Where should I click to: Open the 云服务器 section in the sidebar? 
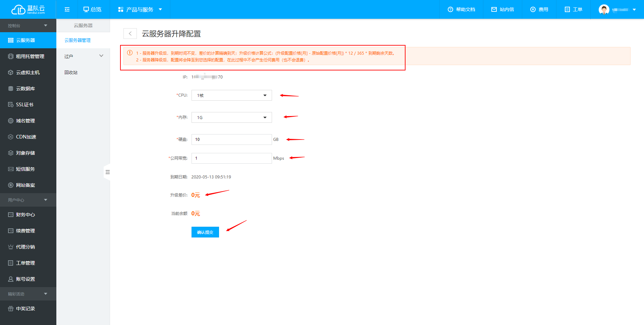(25, 40)
